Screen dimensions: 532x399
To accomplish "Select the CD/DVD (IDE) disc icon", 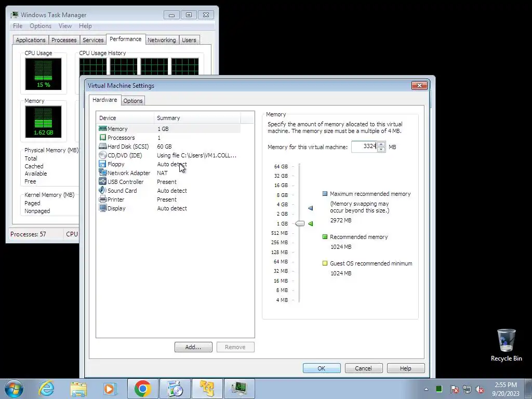I will (x=102, y=155).
